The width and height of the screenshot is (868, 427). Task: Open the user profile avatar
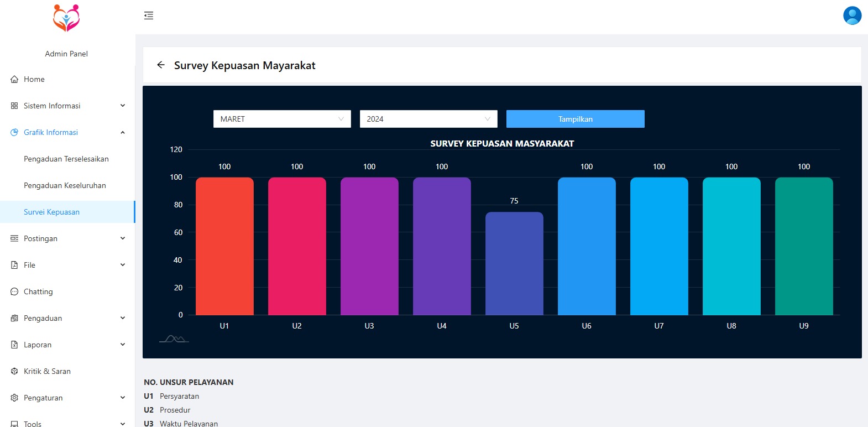point(852,15)
